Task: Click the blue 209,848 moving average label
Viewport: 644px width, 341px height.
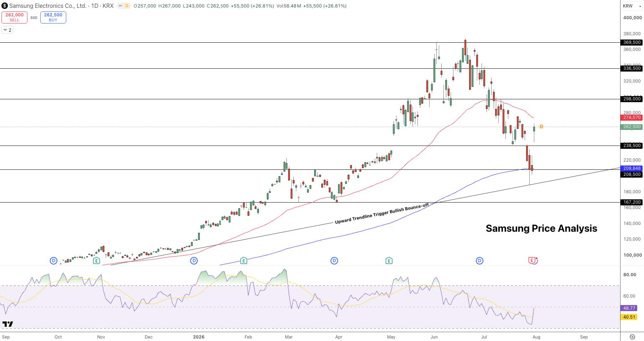Action: (632, 168)
